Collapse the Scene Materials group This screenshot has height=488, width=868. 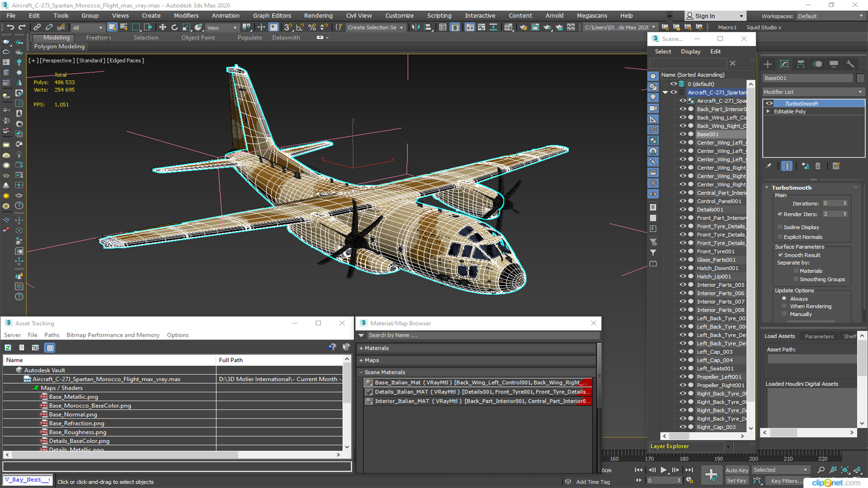[x=361, y=372]
